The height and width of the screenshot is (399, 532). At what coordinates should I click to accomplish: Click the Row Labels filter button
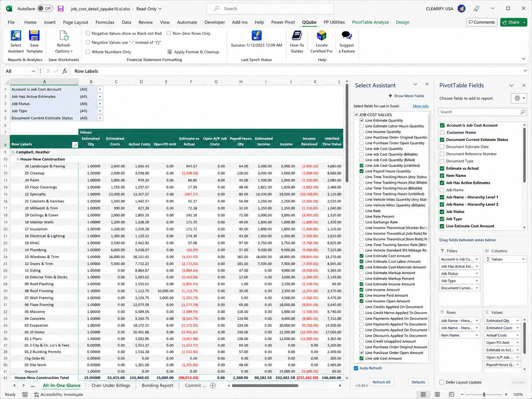(x=75, y=145)
